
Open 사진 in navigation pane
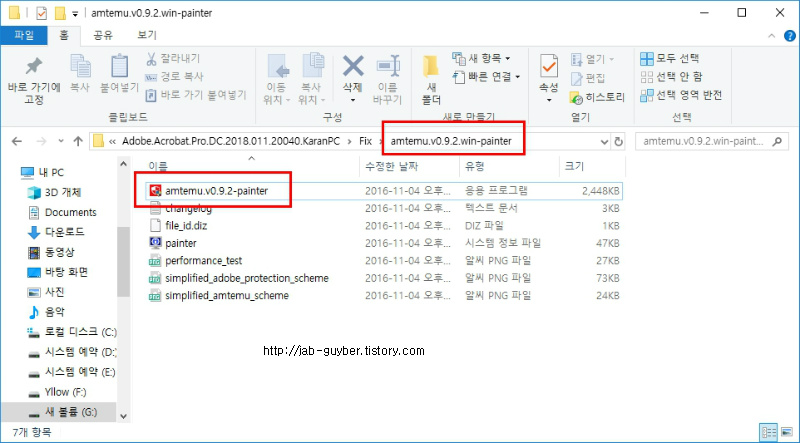tap(46, 292)
